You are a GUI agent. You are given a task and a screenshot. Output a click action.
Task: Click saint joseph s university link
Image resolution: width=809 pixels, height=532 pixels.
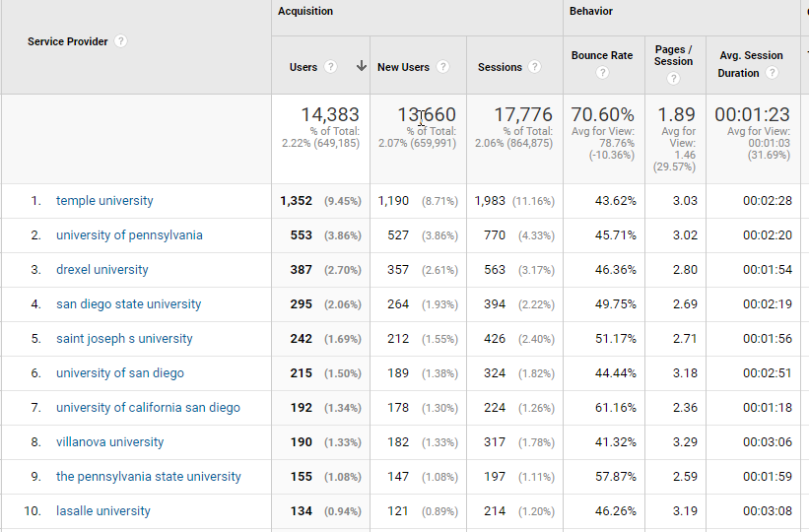(x=124, y=339)
